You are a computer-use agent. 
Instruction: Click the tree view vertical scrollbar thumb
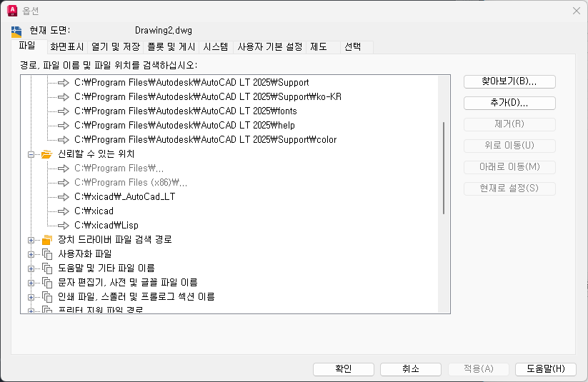[444, 168]
